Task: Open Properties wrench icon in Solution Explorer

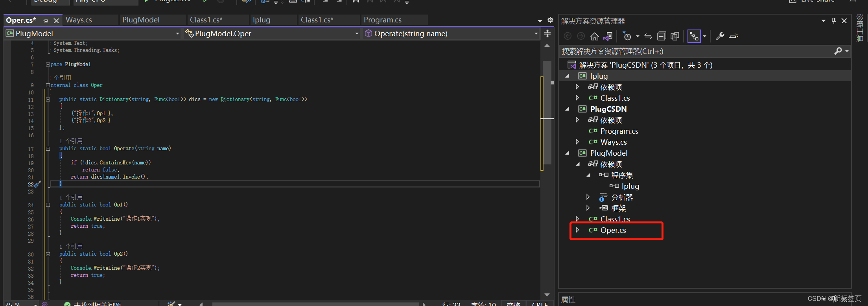Action: tap(720, 36)
